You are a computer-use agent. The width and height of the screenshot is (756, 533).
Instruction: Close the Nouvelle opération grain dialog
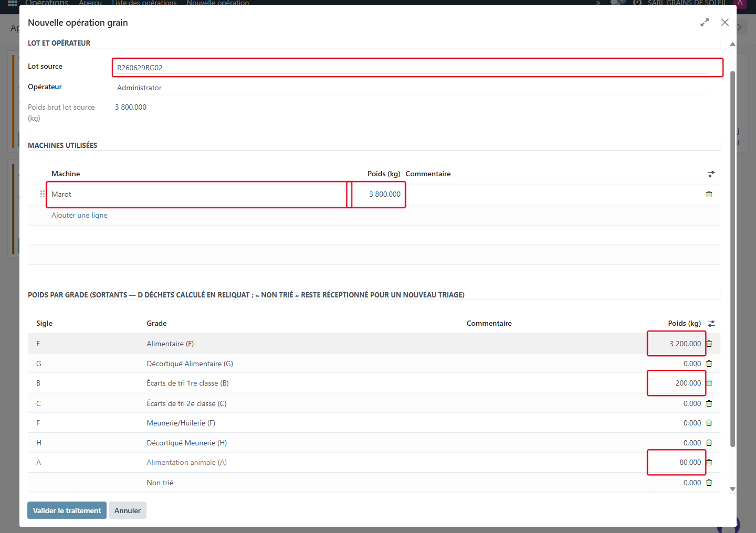(x=725, y=23)
